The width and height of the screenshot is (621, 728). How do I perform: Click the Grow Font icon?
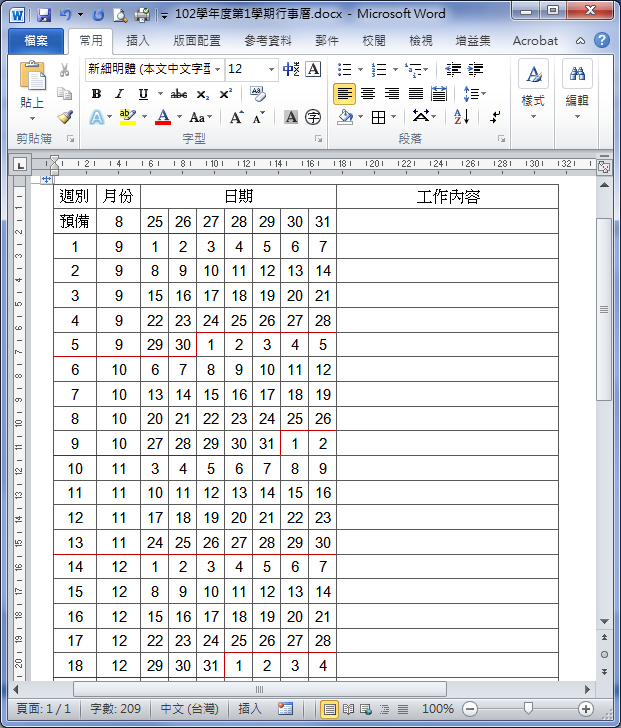click(x=236, y=117)
